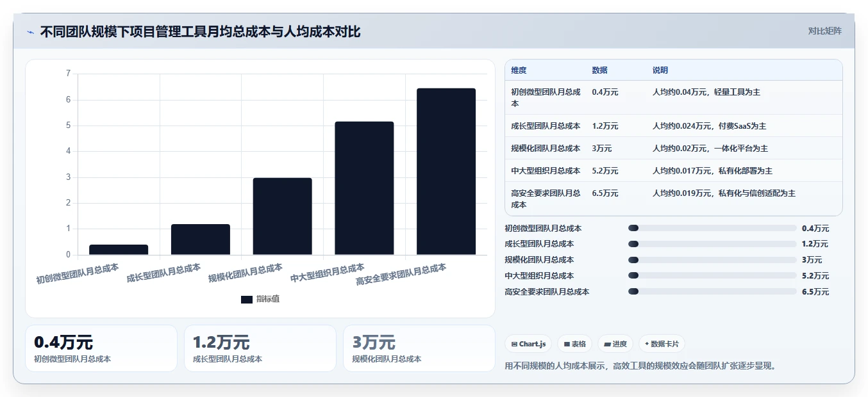The height and width of the screenshot is (397, 868).
Task: Click the 成长型团队月总成本 progress bar
Action: tap(712, 244)
